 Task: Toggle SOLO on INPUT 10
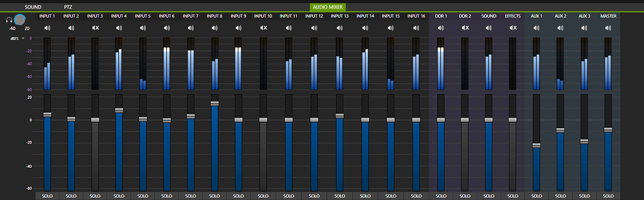point(263,196)
